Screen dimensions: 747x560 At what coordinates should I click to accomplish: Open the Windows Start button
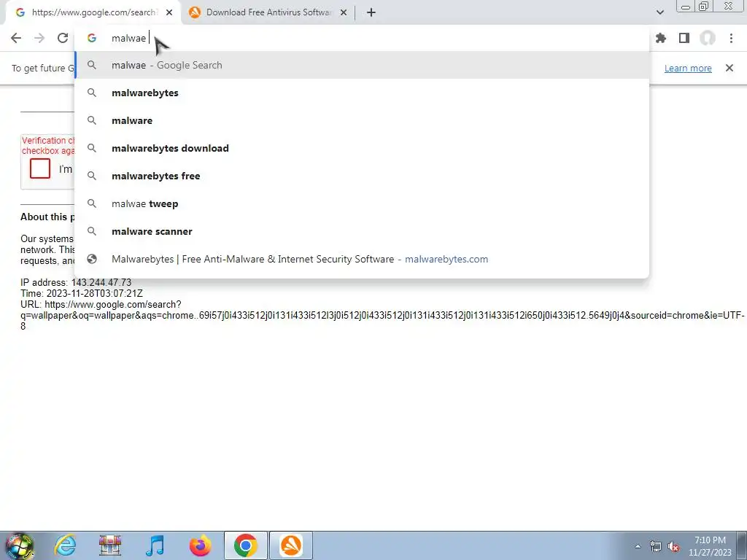[19, 545]
